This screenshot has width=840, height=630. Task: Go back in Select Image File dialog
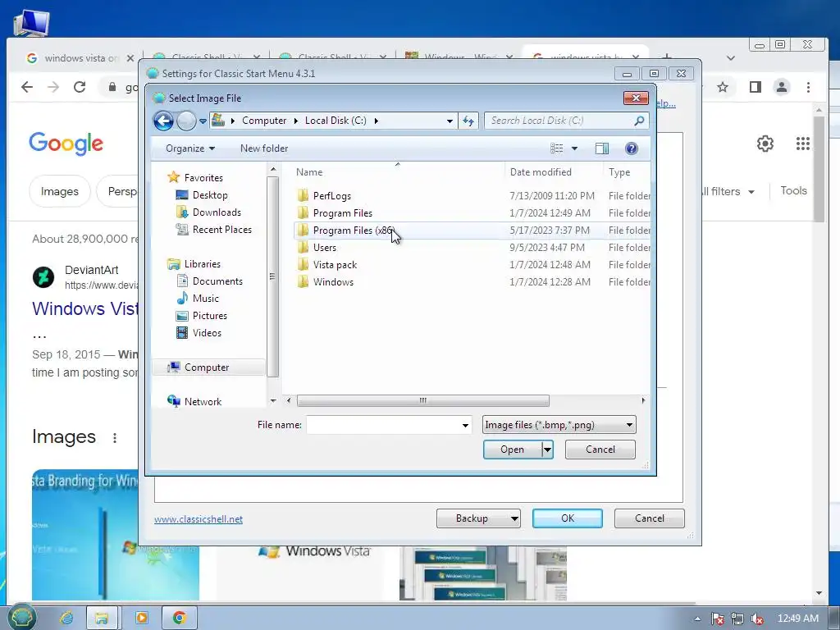[163, 121]
